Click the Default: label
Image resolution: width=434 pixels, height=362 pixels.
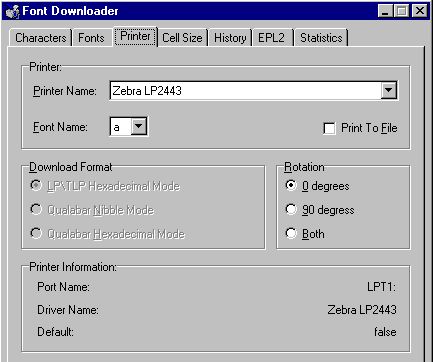(x=55, y=332)
